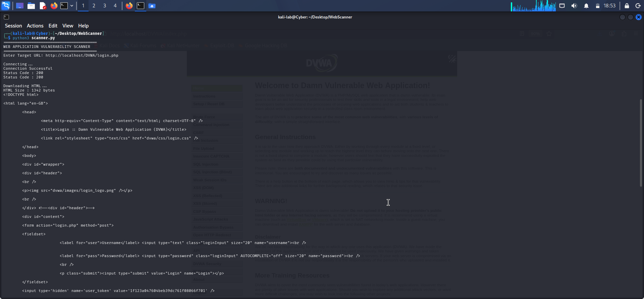Click the log out icon
Image resolution: width=644 pixels, height=299 pixels.
pyautogui.click(x=638, y=6)
